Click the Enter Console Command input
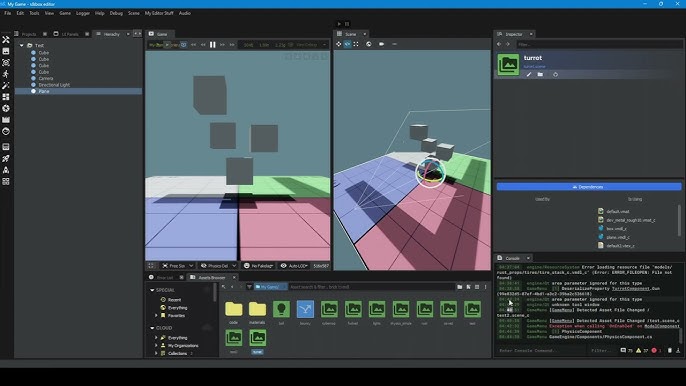This screenshot has width=686, height=386. 541,351
